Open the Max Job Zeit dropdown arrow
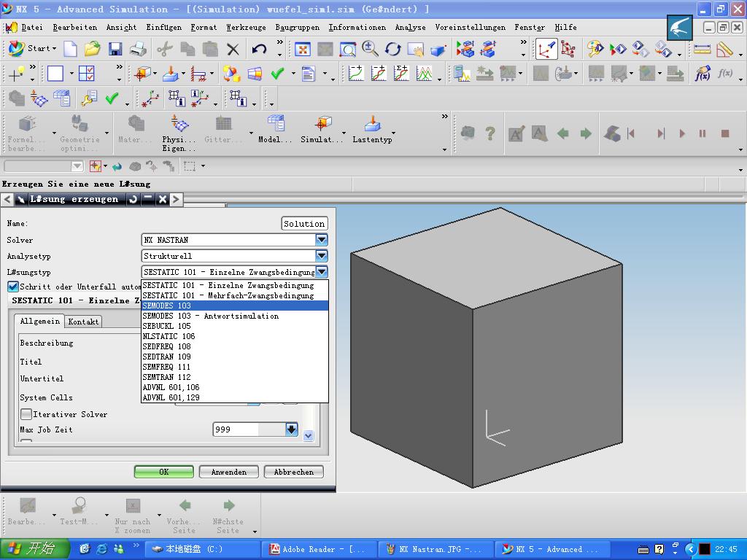Image resolution: width=747 pixels, height=560 pixels. (292, 429)
